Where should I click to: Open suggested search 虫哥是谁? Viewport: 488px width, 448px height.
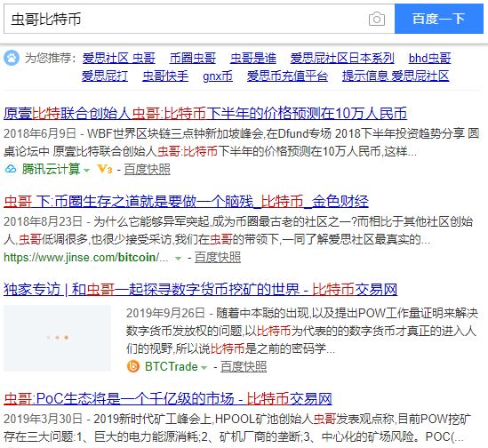[x=253, y=58]
